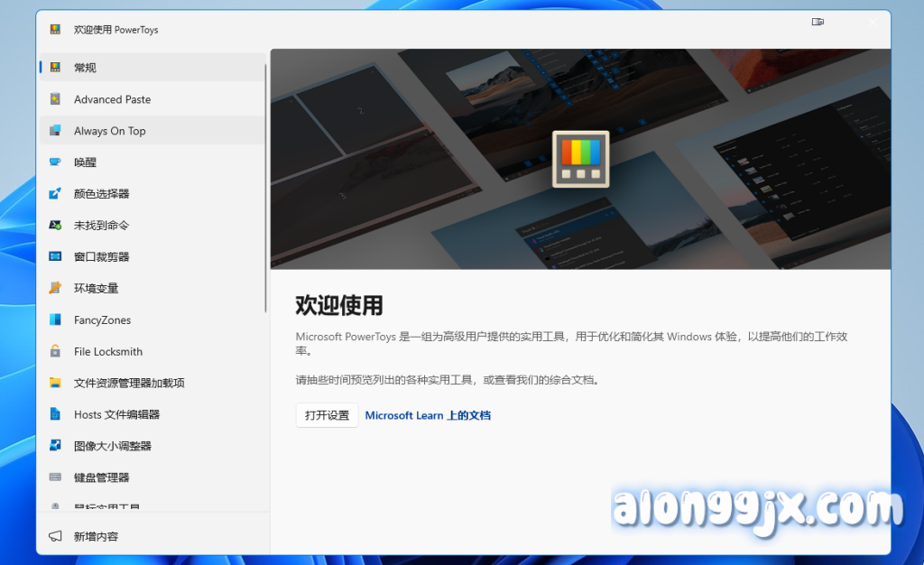Go to 键盘管理器 page
The image size is (924, 565).
coord(101,477)
